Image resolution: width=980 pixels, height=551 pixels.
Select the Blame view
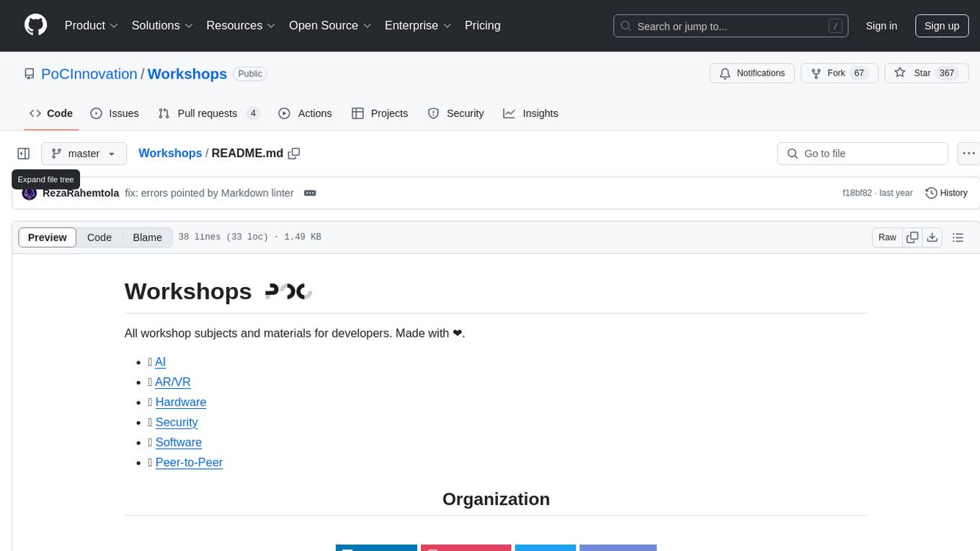click(x=147, y=237)
